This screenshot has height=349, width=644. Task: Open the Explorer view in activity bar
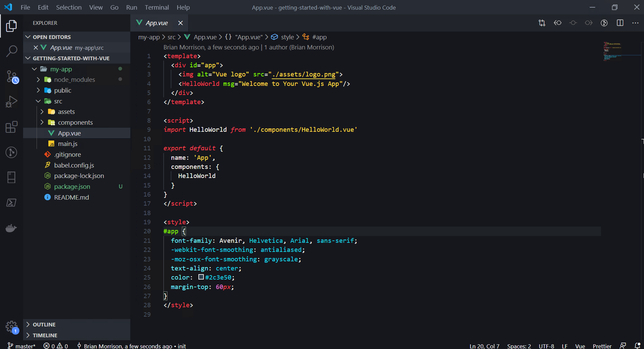click(11, 26)
